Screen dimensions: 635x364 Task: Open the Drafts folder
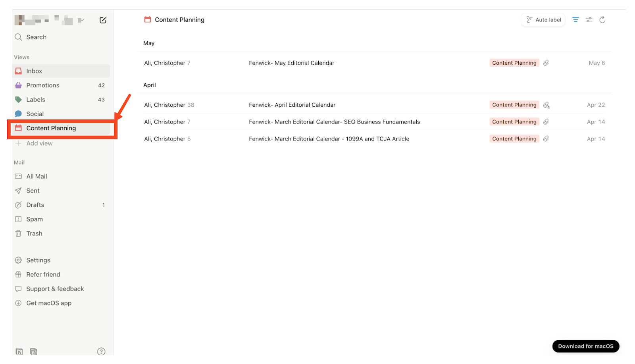coord(35,205)
